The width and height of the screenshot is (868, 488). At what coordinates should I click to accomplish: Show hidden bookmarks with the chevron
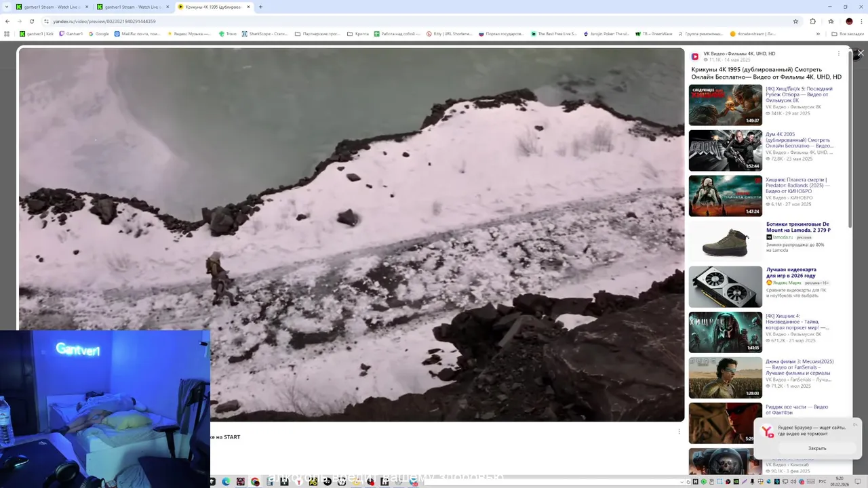click(x=817, y=33)
